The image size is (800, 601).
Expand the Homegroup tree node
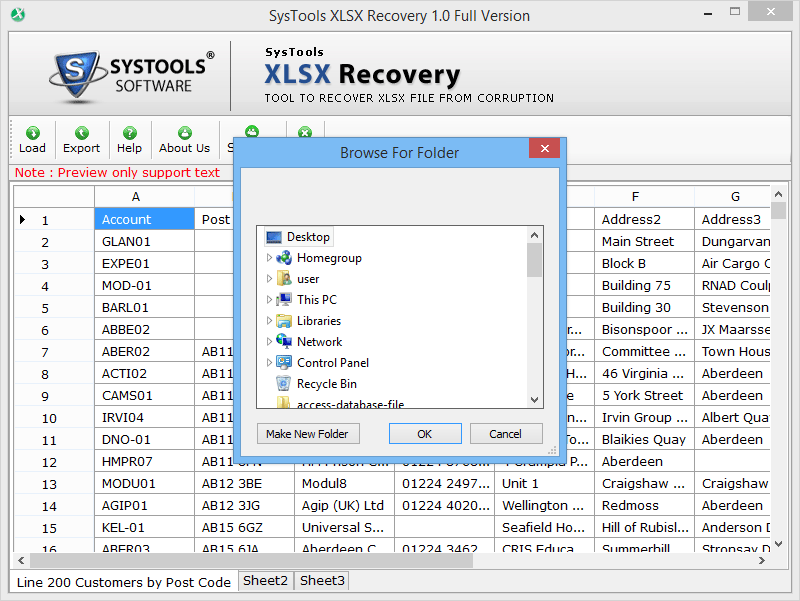click(269, 258)
